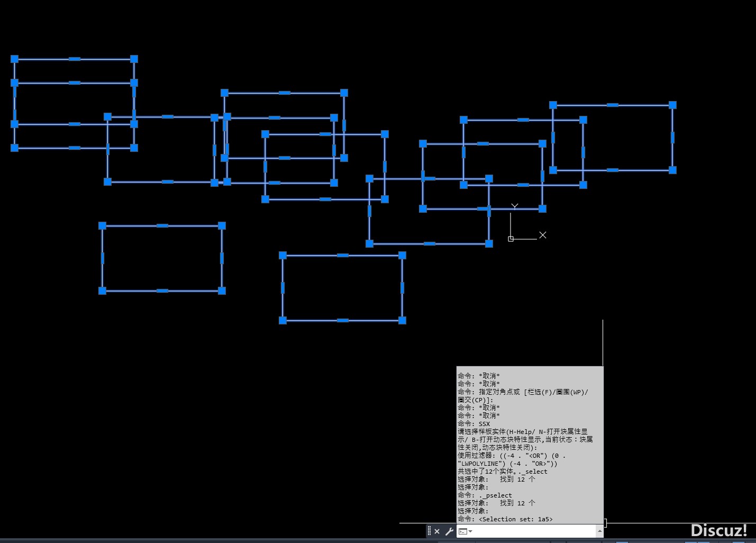Screen dimensions: 756x543
Task: Close the command line window with X
Action: [437, 531]
